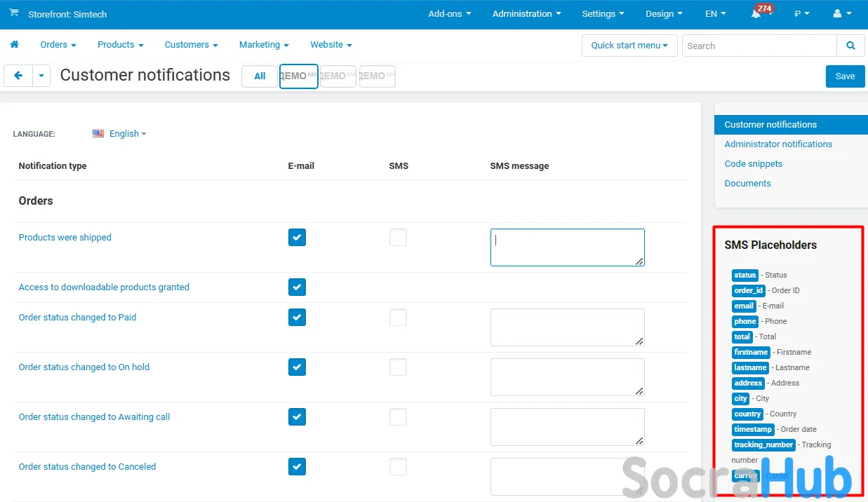Uncheck E-mail for Products were shipped
This screenshot has width=868, height=502.
pyautogui.click(x=297, y=238)
